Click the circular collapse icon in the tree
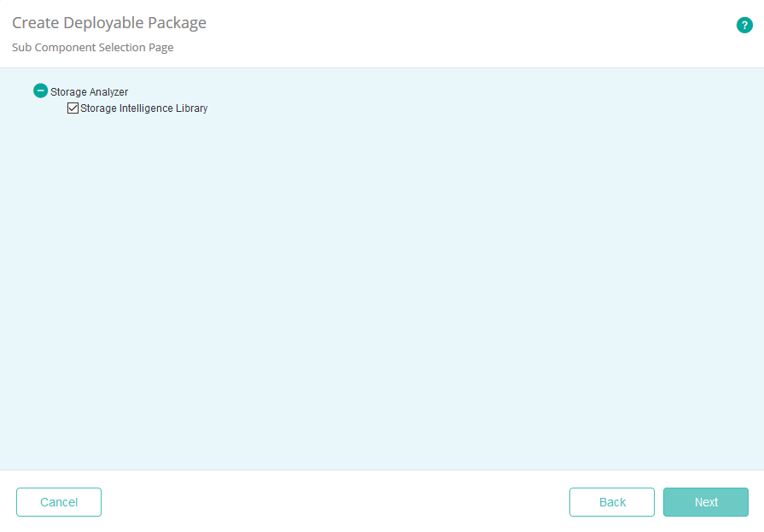The width and height of the screenshot is (764, 532). coord(40,90)
